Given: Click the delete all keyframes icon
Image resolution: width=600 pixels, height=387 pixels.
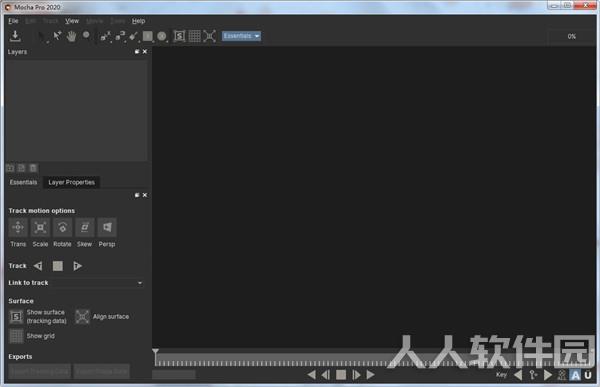Looking at the screenshot, I should [562, 375].
